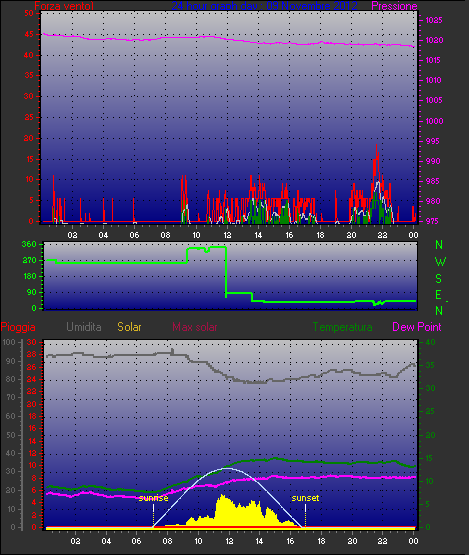Click the Solar legend label
This screenshot has height=555, width=469.
pyautogui.click(x=129, y=327)
